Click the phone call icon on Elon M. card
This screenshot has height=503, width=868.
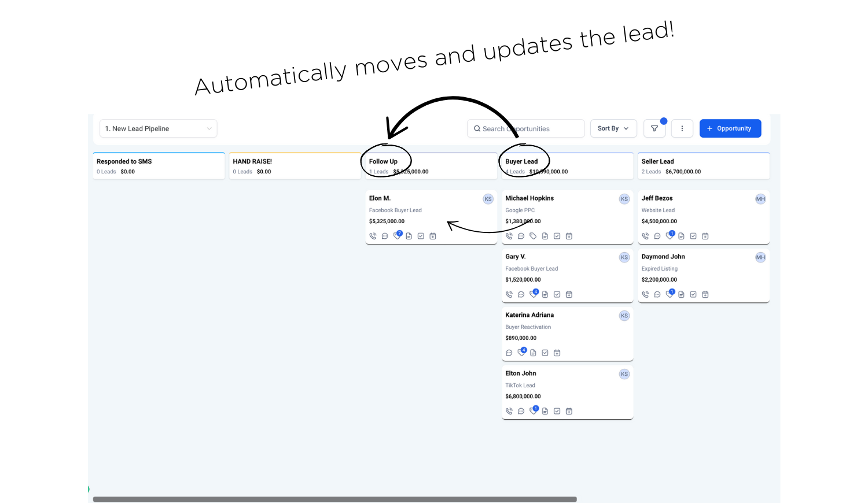click(x=373, y=236)
